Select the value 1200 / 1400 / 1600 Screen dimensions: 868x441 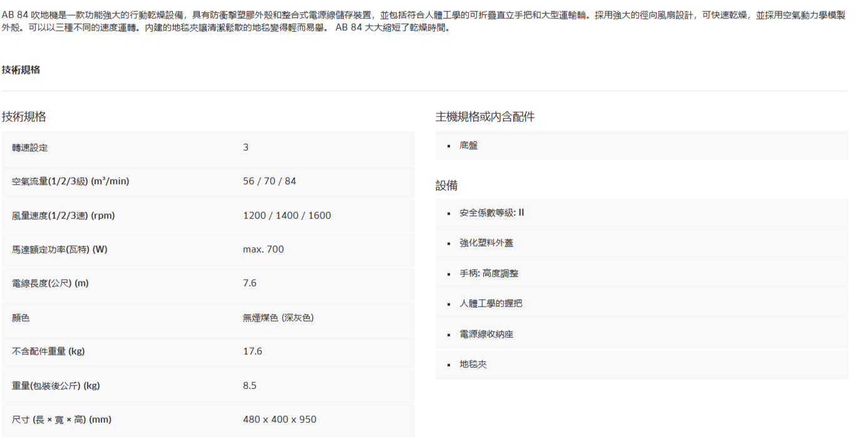pyautogui.click(x=287, y=216)
